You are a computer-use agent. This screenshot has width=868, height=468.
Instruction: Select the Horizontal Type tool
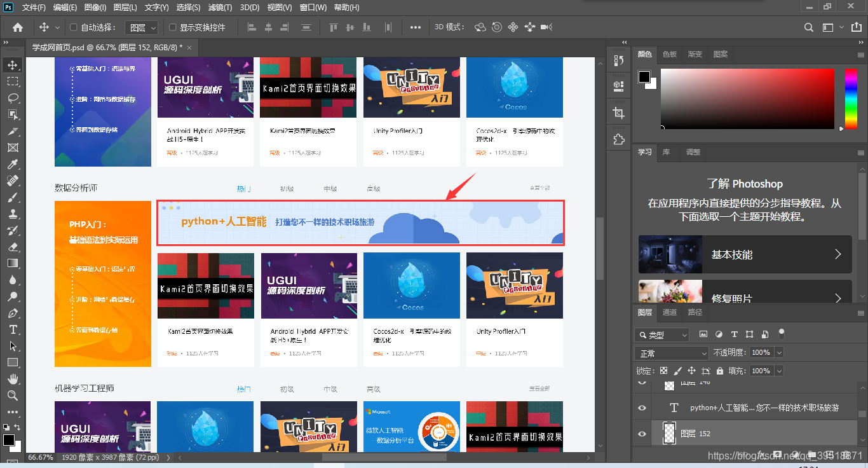pos(13,329)
